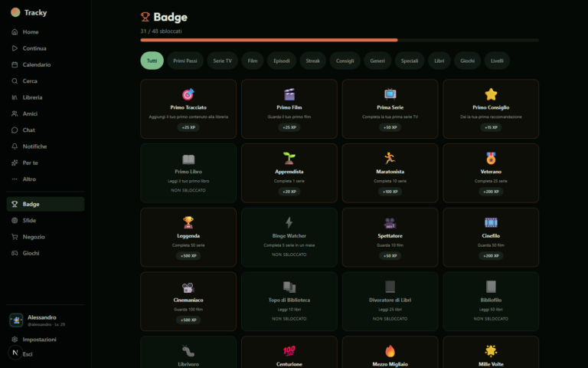This screenshot has width=588, height=368.
Task: Click the 31 / 48 sbloccati counter
Action: [162, 31]
